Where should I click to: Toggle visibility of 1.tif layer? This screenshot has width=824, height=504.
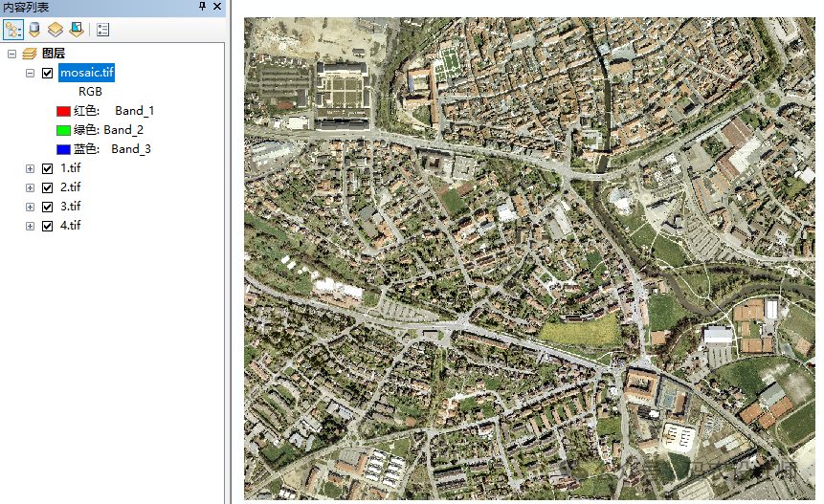click(x=47, y=168)
